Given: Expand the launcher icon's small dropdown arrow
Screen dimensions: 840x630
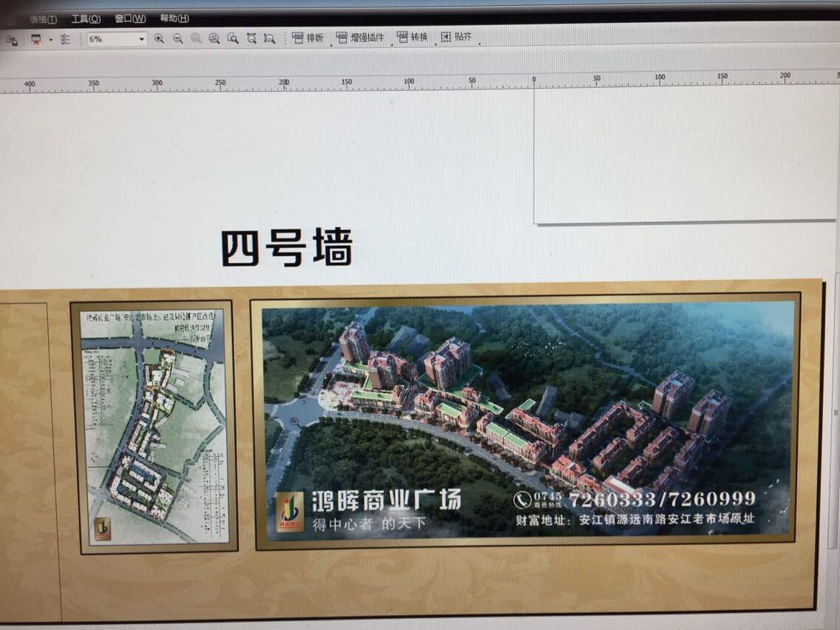Looking at the screenshot, I should click(x=50, y=40).
